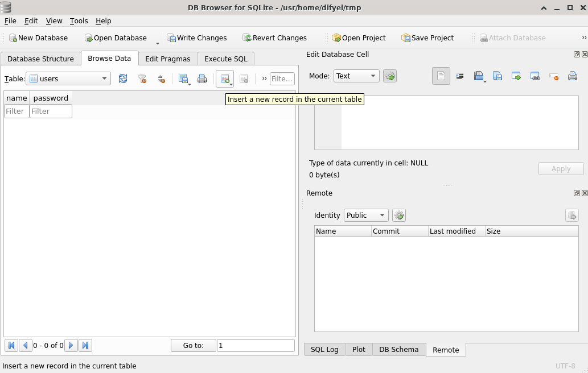Click the password column filter field

point(51,111)
